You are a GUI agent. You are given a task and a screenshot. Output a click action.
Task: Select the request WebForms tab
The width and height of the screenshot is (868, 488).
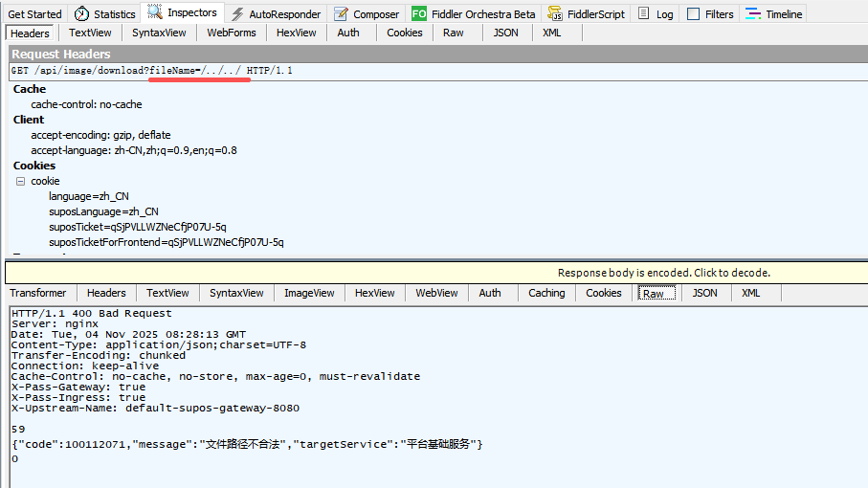[x=232, y=33]
